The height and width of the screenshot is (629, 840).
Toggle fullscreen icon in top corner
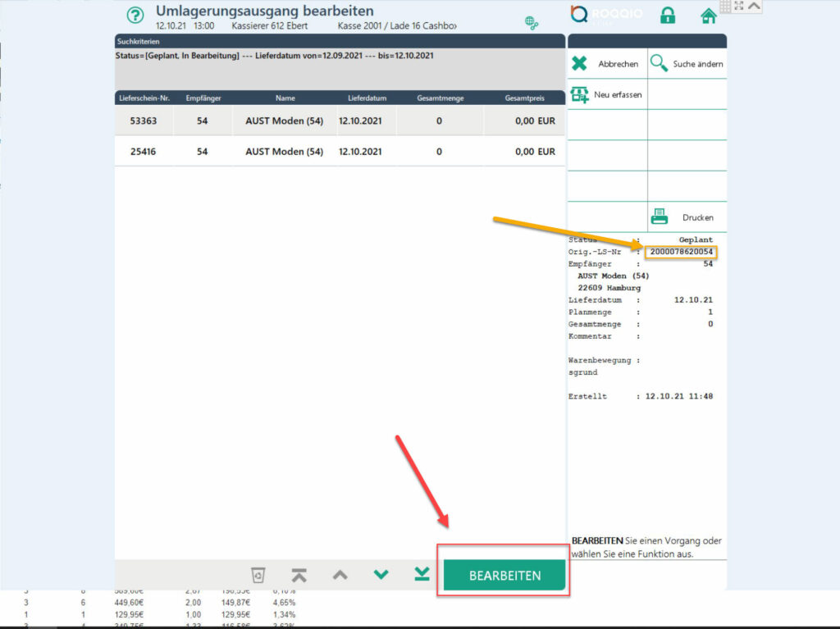tap(739, 6)
